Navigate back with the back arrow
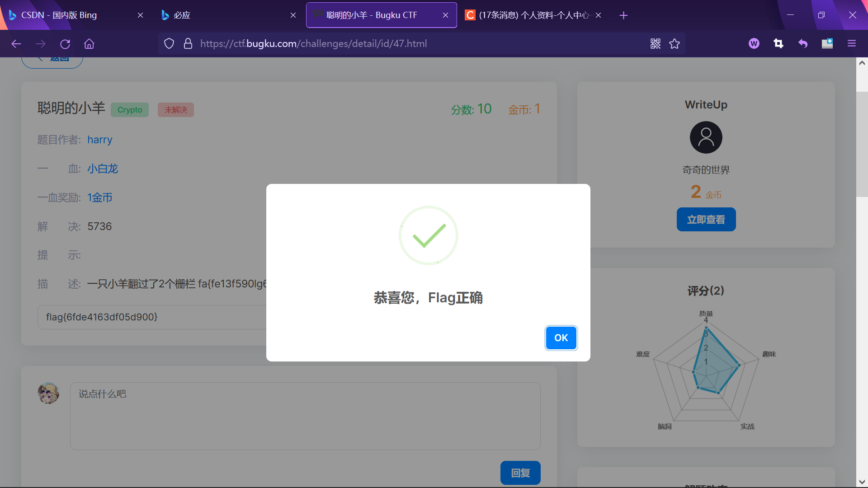The image size is (868, 488). tap(16, 44)
